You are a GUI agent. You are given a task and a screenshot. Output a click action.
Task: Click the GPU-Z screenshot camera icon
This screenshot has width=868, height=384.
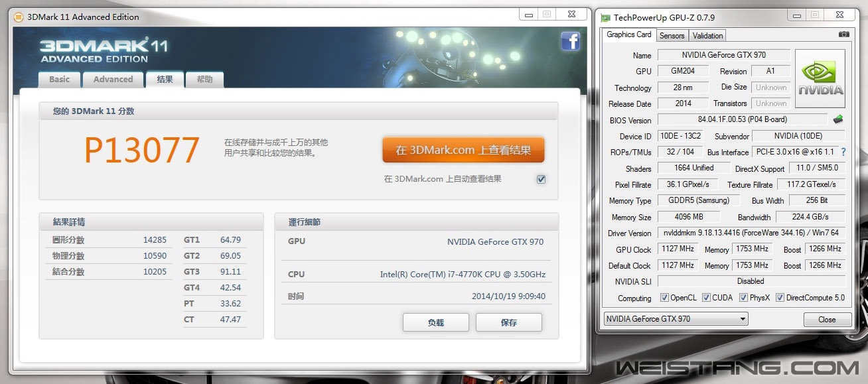click(843, 34)
